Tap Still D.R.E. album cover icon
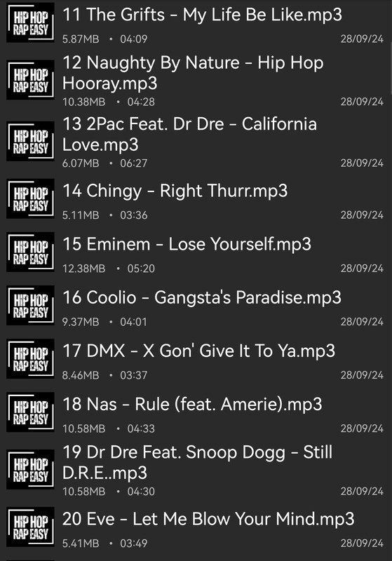Screen dimensions: 392x561 click(x=30, y=469)
